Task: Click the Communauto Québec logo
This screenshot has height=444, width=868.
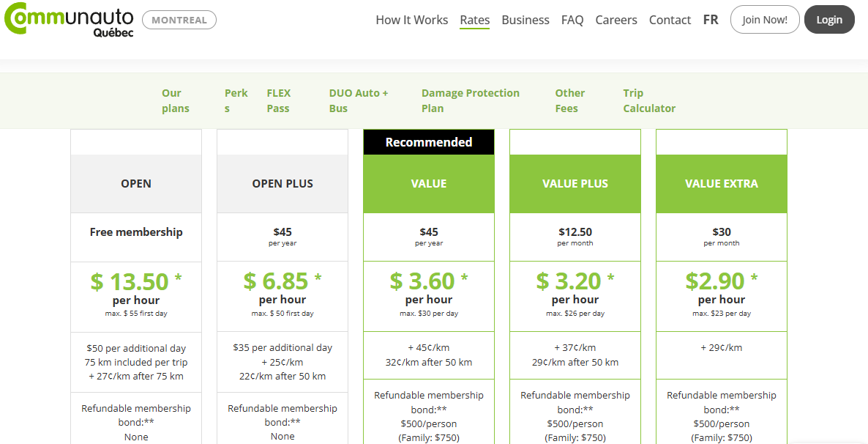Action: point(70,20)
